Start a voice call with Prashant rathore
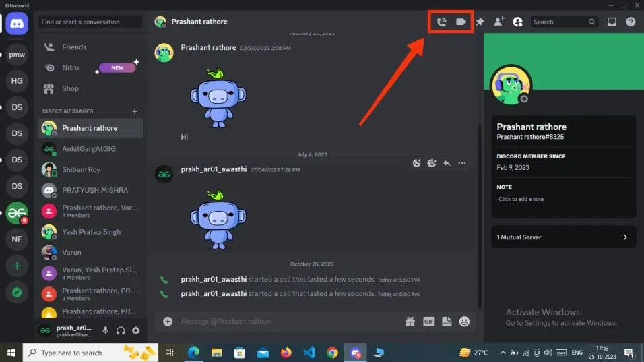This screenshot has height=362, width=644. pos(441,22)
